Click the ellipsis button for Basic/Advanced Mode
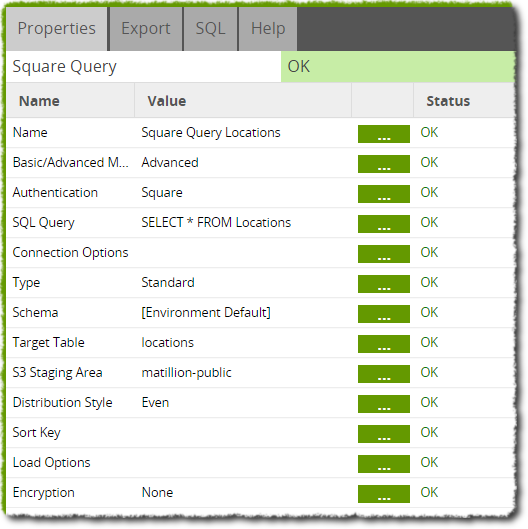 384,164
